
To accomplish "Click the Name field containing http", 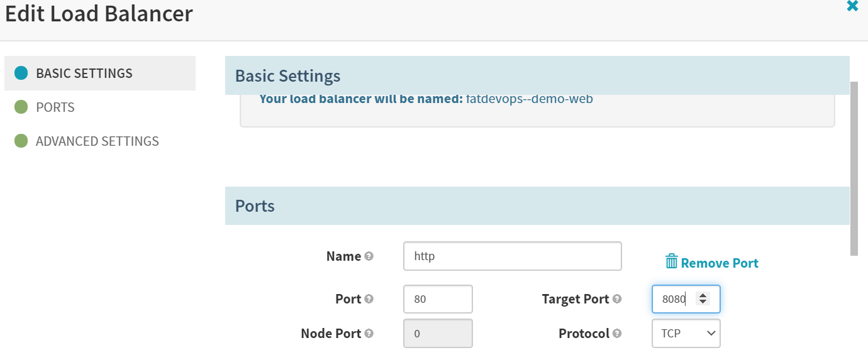I will coord(512,256).
